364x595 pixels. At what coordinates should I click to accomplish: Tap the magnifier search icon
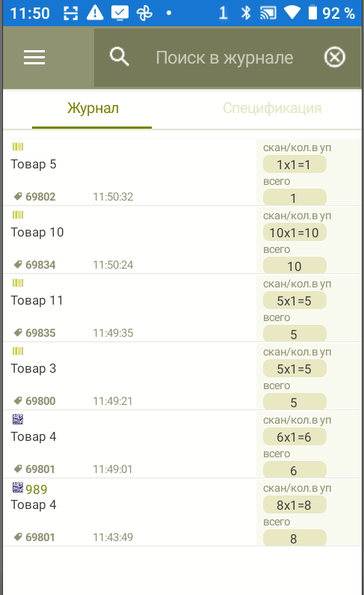[x=120, y=57]
